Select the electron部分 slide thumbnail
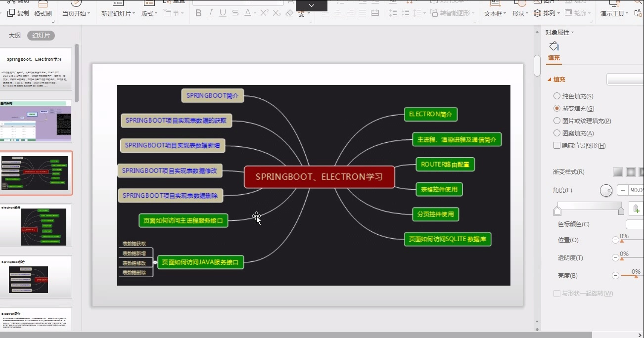The height and width of the screenshot is (338, 644). coord(36,226)
